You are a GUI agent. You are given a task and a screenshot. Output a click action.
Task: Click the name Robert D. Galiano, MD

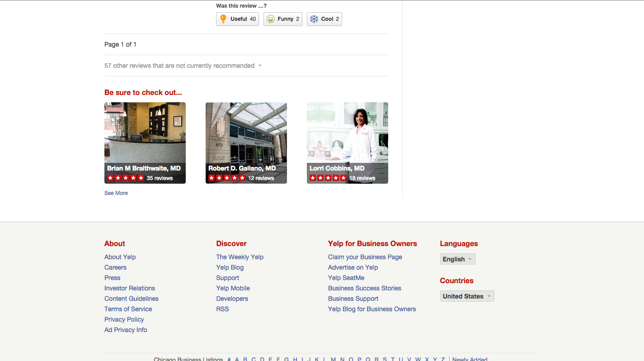tap(242, 168)
